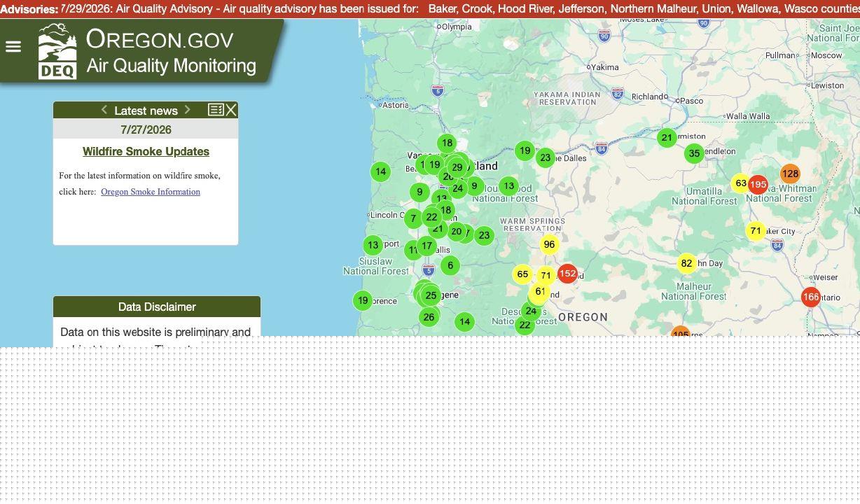
Task: Go to previous Latest news item
Action: tap(104, 110)
